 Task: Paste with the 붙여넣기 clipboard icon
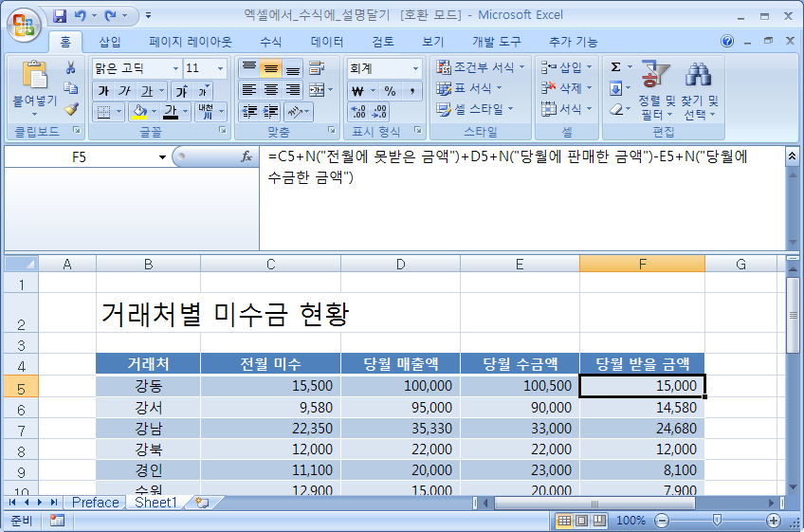34,76
